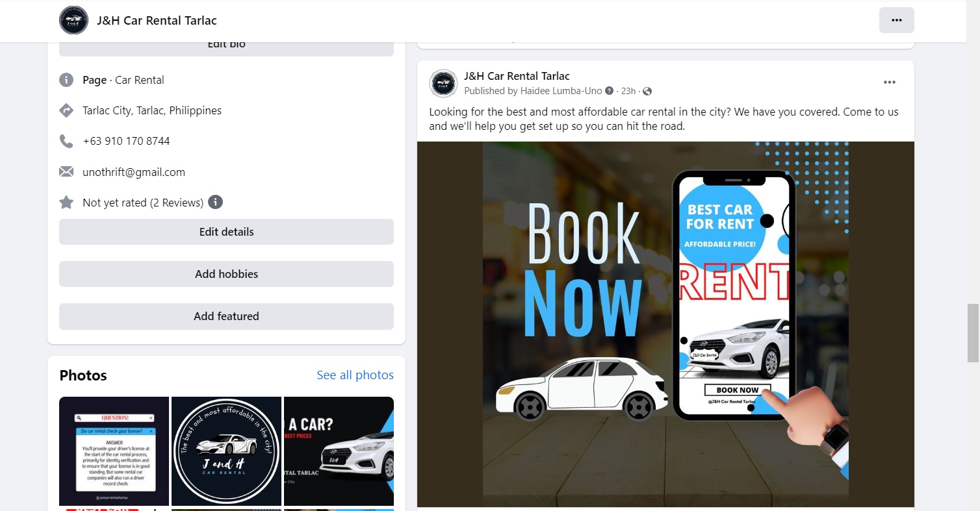Image resolution: width=980 pixels, height=511 pixels.
Task: Open the J and H circular logo photo
Action: point(226,451)
